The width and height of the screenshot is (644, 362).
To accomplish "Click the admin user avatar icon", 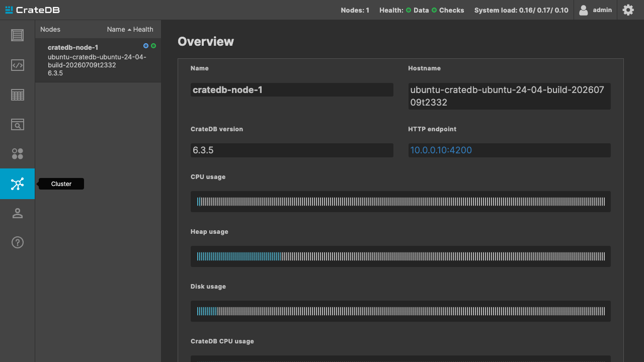I will tap(583, 10).
